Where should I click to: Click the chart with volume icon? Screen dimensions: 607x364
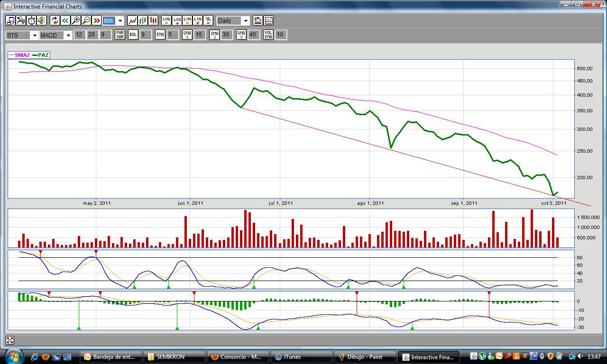tap(268, 20)
